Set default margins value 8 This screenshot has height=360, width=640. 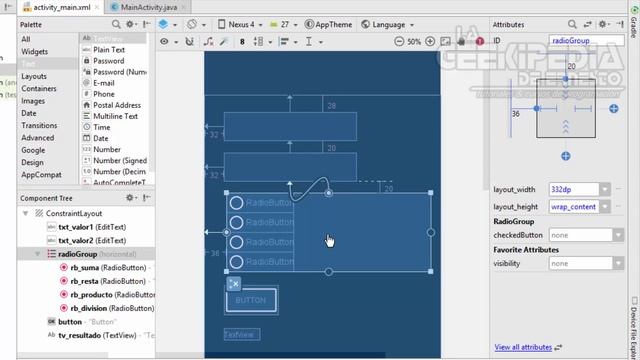pyautogui.click(x=242, y=42)
